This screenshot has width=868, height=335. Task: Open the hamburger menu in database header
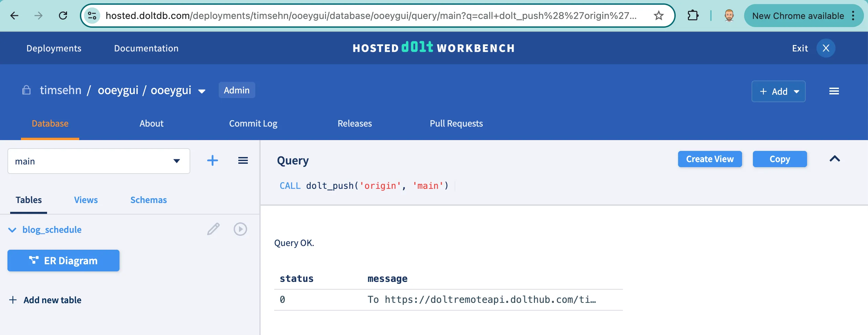coord(834,91)
